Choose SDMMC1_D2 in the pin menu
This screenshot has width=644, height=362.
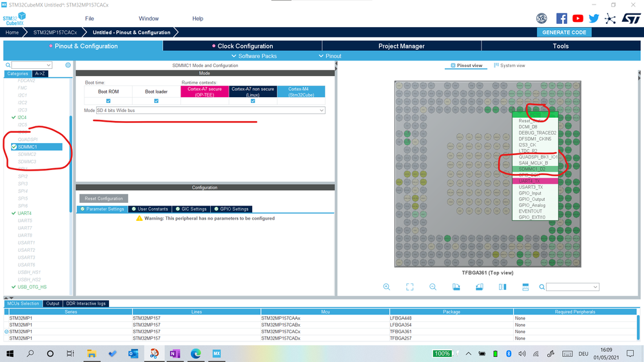[535, 169]
